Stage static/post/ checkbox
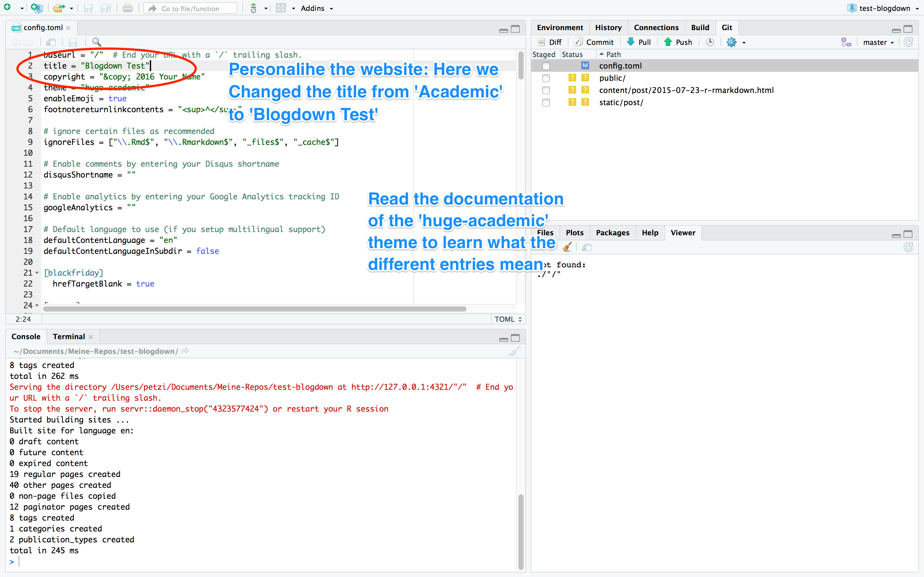This screenshot has height=577, width=924. [546, 103]
